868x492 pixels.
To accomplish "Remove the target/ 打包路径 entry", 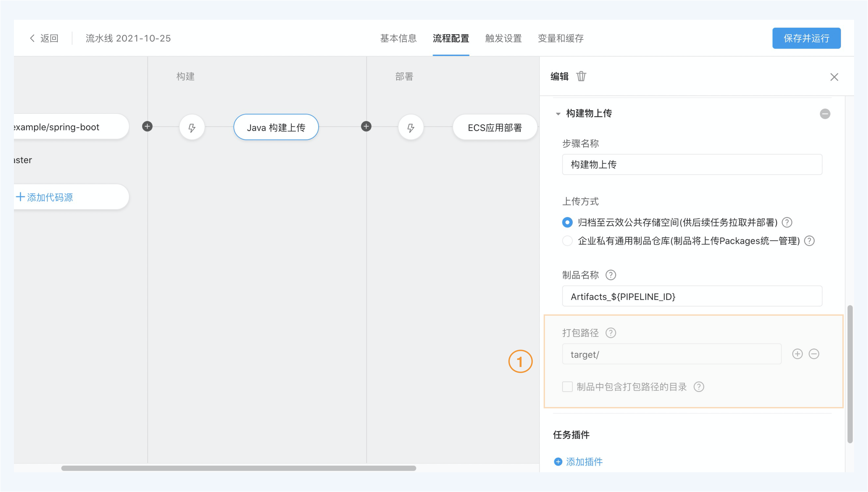I will tap(814, 354).
